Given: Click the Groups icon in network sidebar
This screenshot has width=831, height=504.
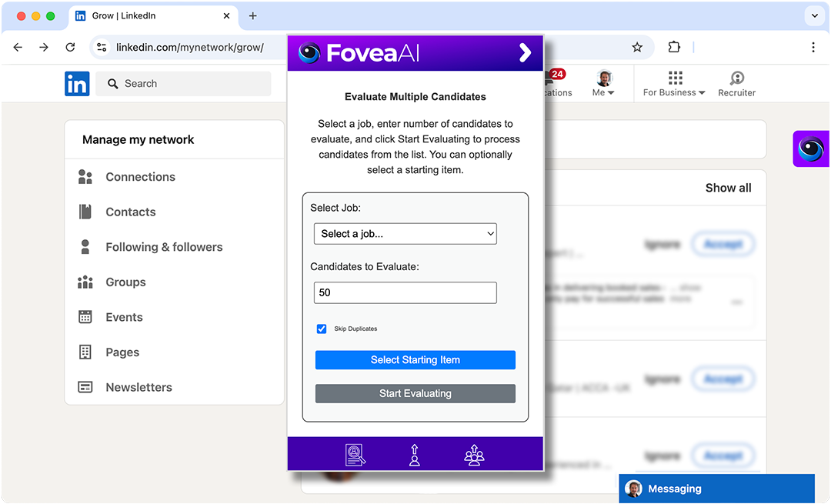Looking at the screenshot, I should point(85,282).
